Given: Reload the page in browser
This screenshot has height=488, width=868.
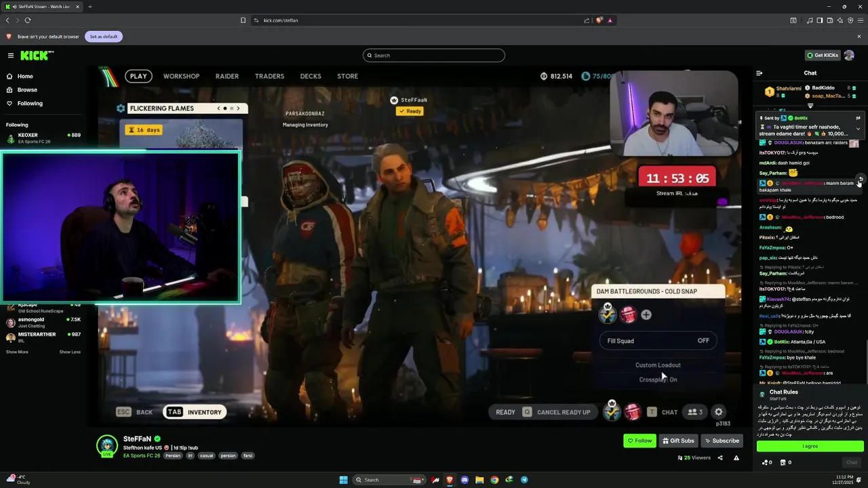Looking at the screenshot, I should click(x=28, y=20).
